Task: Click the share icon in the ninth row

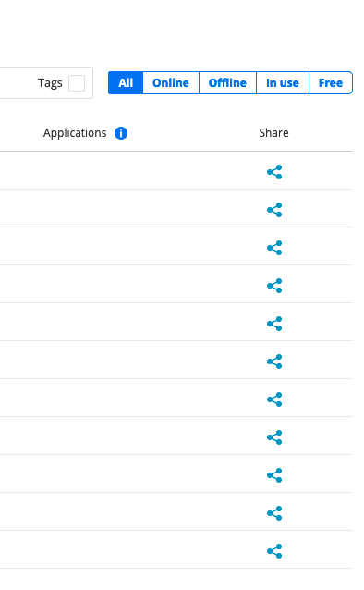Action: pyautogui.click(x=274, y=475)
